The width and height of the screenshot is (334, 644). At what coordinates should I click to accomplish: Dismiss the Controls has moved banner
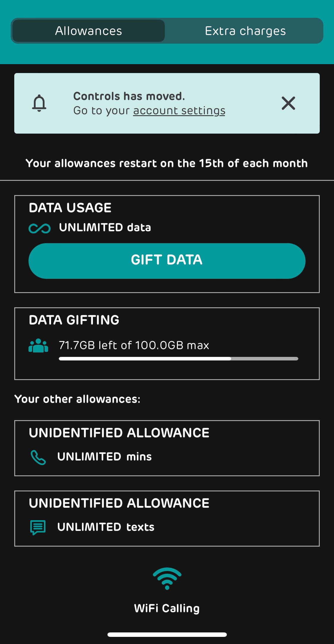pyautogui.click(x=288, y=103)
